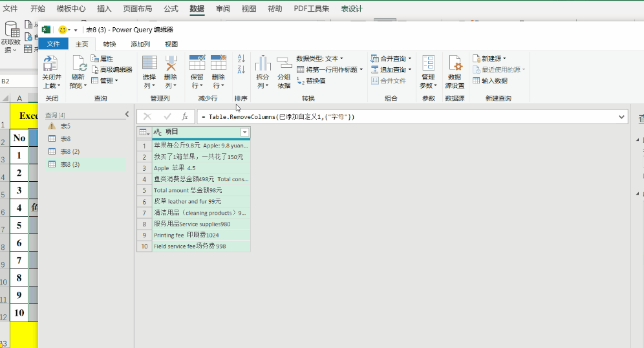Click the Close & Load icon
Screen dimensions: 644x348
click(51, 64)
